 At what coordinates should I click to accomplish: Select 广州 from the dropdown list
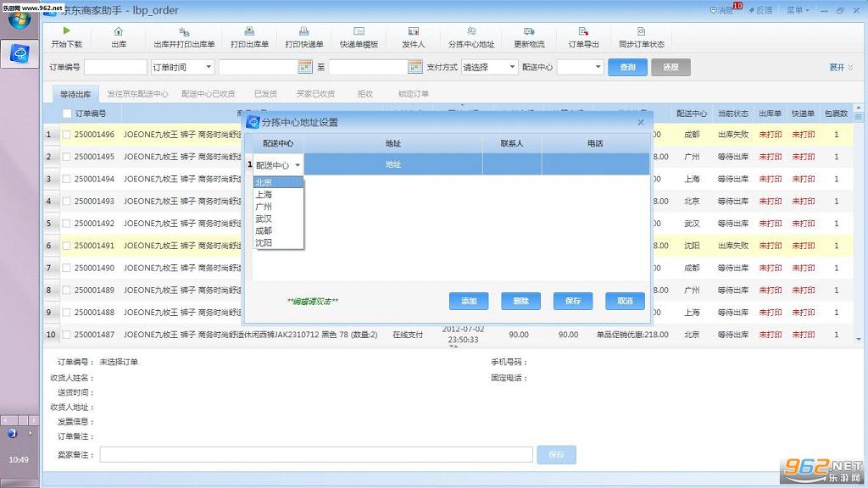tap(278, 207)
